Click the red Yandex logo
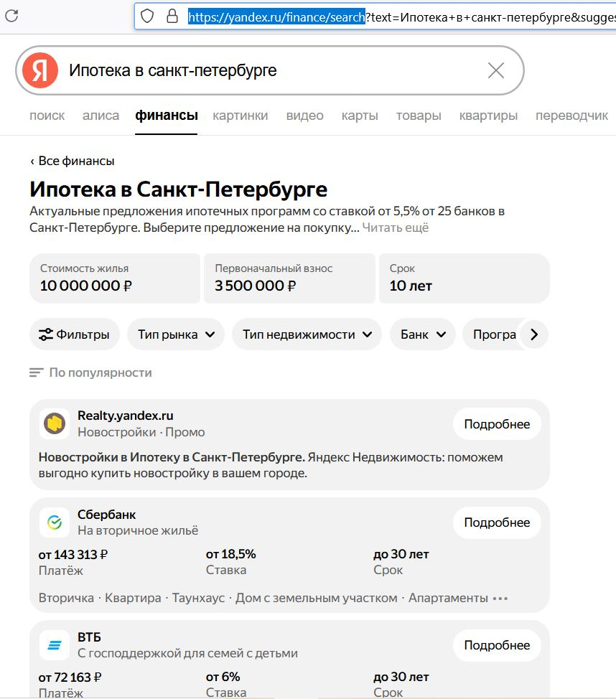Screen dimensions: 616x699 pos(40,70)
